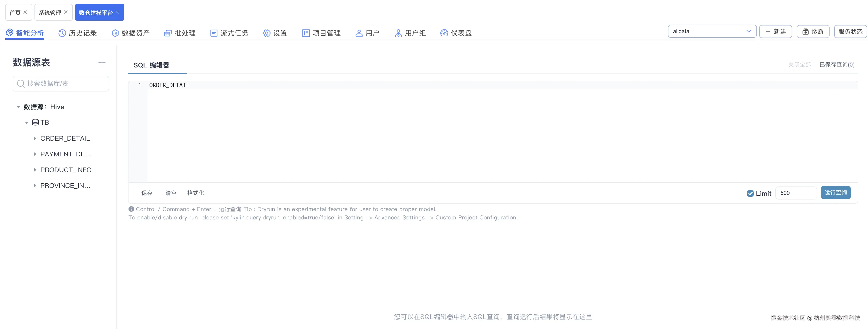
Task: Switch to the 系统管理 tab
Action: 50,13
